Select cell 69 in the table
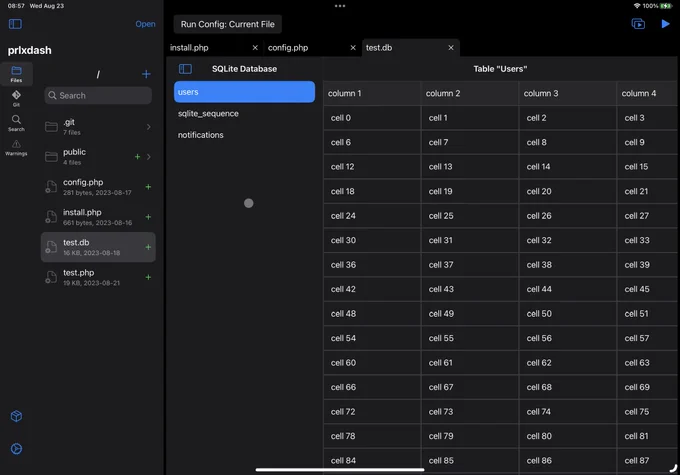 click(x=647, y=387)
